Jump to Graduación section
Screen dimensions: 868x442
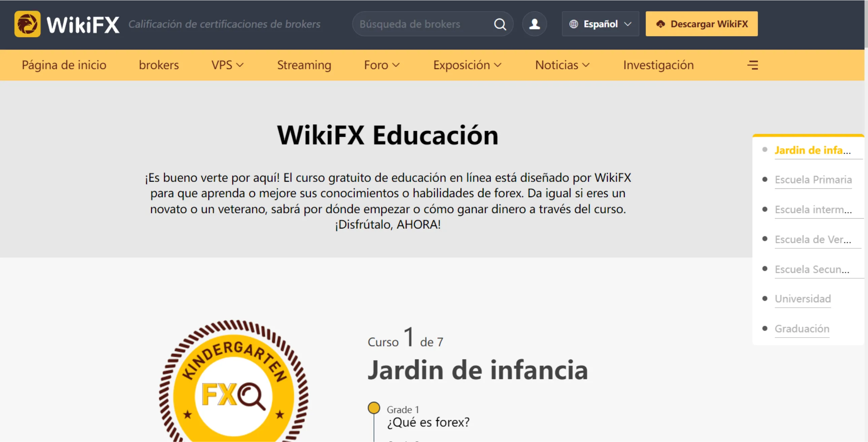point(802,329)
